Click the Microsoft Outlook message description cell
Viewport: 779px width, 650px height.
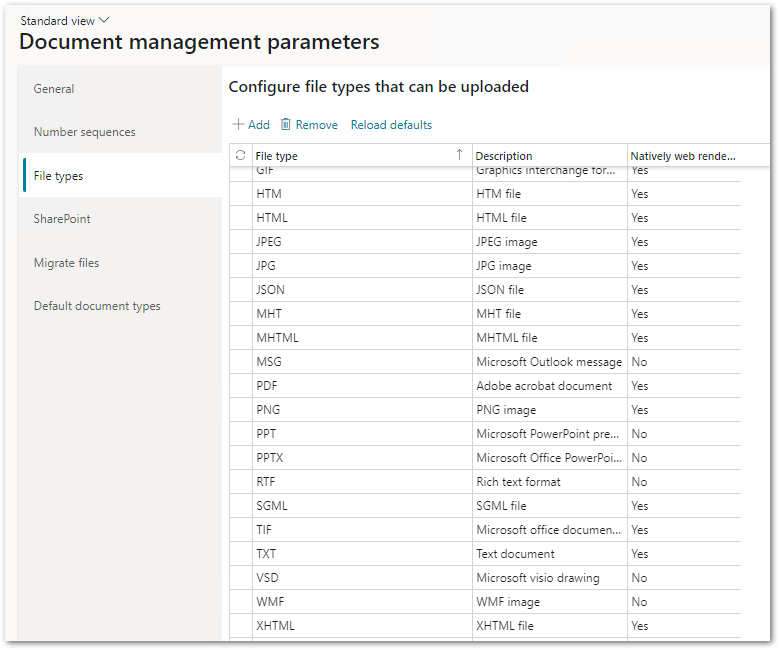(x=548, y=362)
